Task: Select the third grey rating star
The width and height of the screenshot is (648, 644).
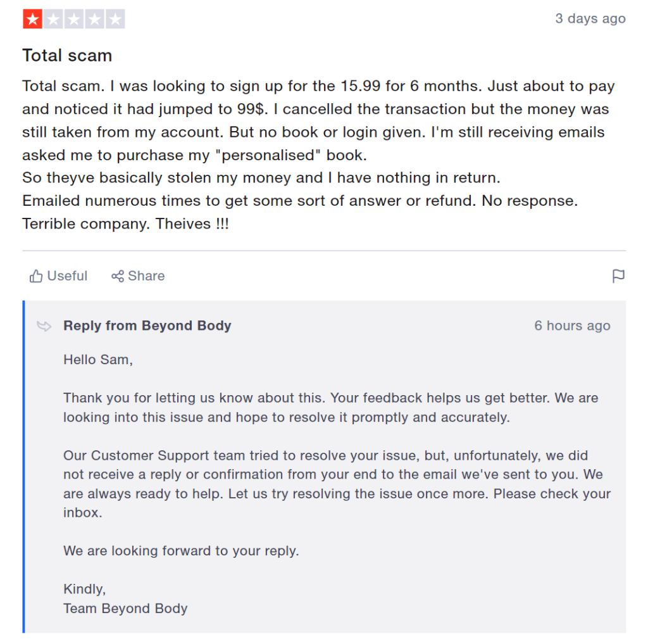Action: 74,19
